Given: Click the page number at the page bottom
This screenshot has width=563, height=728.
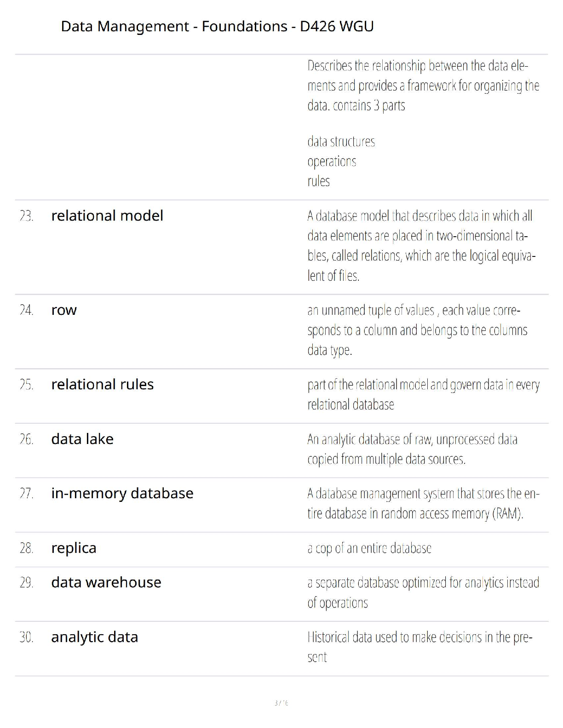Looking at the screenshot, I should pyautogui.click(x=281, y=703).
